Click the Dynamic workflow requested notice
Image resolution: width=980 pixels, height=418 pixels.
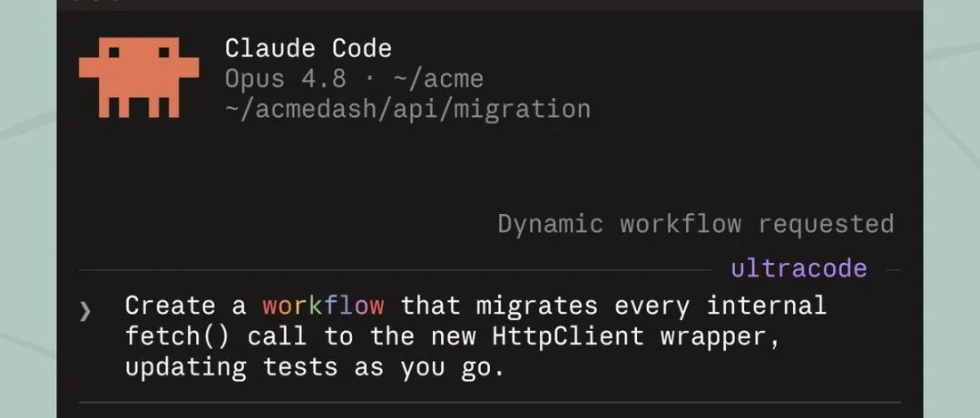[x=696, y=224]
